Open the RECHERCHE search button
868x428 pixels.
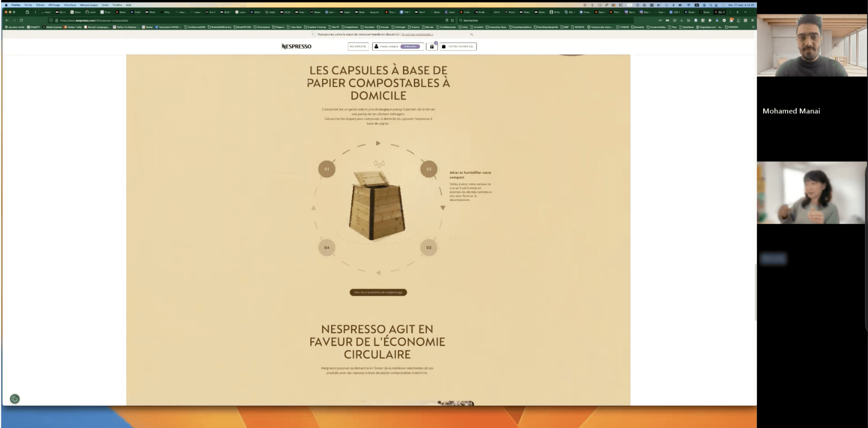(358, 46)
